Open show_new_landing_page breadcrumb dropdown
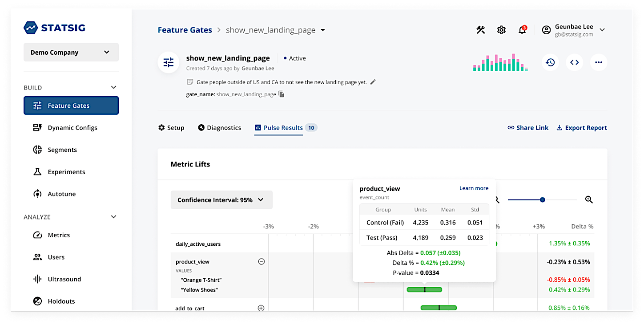 (x=323, y=30)
